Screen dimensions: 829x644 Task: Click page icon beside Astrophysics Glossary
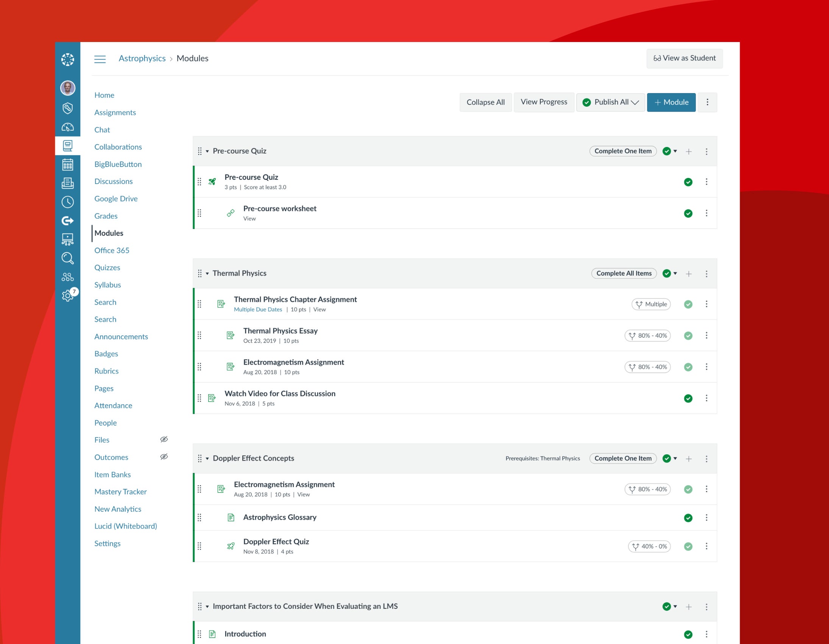(231, 518)
